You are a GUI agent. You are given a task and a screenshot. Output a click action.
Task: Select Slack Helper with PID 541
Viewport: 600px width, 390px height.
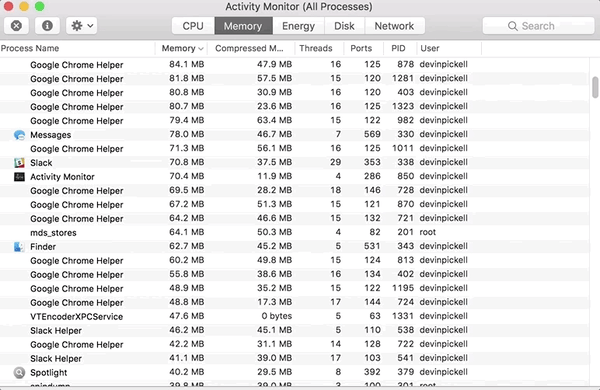[294, 358]
